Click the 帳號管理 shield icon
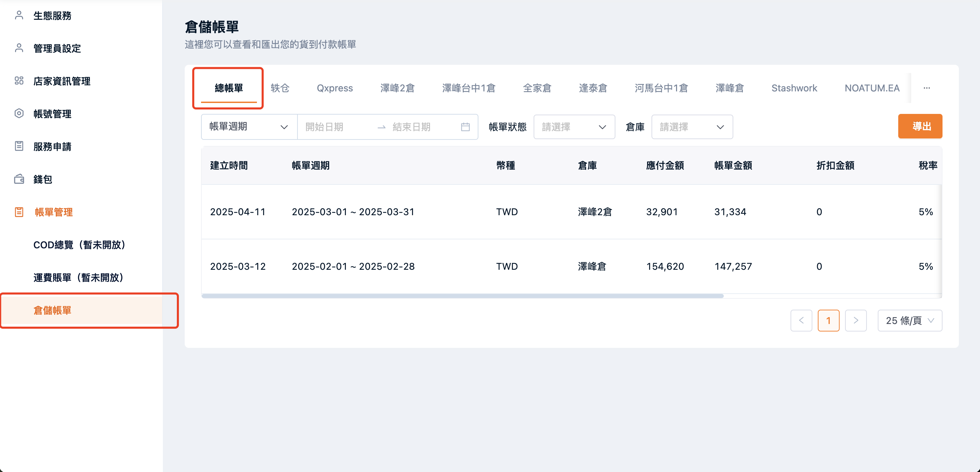The height and width of the screenshot is (472, 980). [19, 114]
